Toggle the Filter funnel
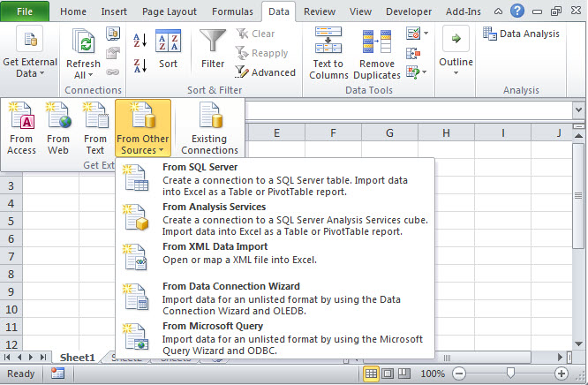 click(213, 49)
